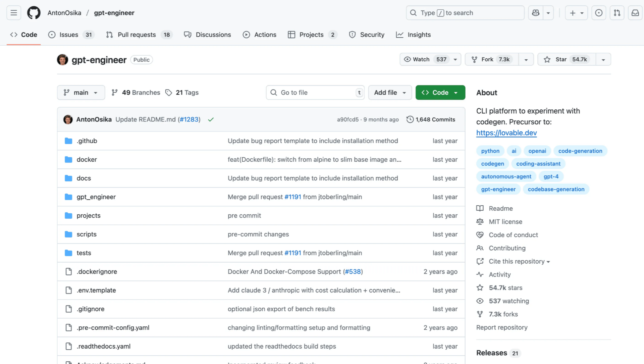Open the hamburger navigation menu

(x=14, y=13)
